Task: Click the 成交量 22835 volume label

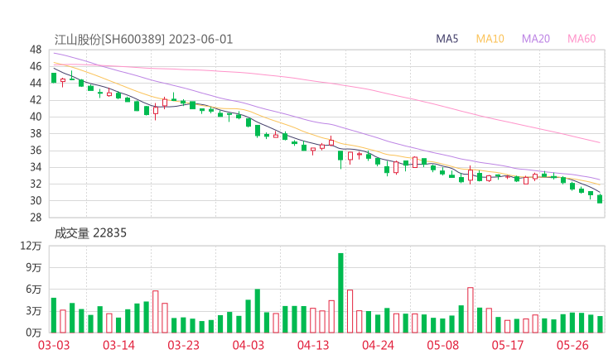Action: (x=90, y=233)
